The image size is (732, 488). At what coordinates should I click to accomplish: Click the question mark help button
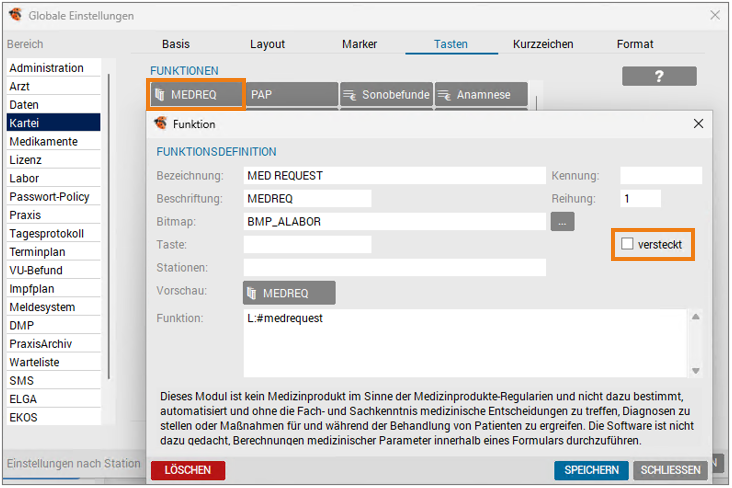tap(659, 76)
